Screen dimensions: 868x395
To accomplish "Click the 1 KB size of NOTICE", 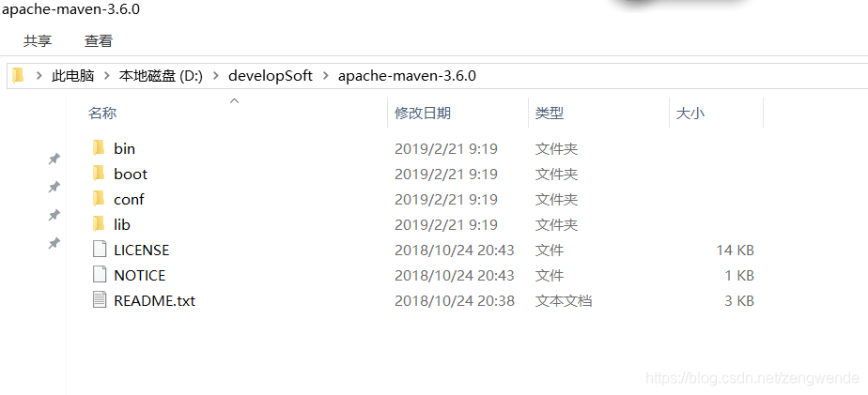I will 739,276.
